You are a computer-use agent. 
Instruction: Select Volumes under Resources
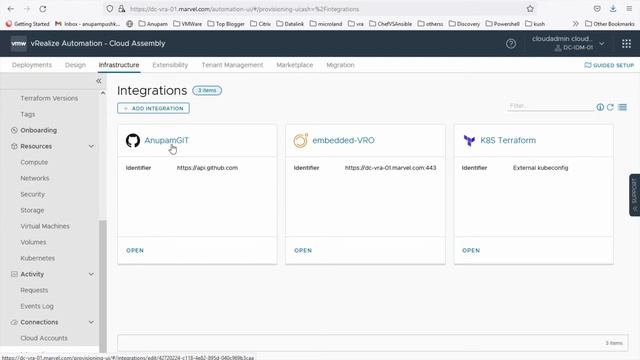33,242
